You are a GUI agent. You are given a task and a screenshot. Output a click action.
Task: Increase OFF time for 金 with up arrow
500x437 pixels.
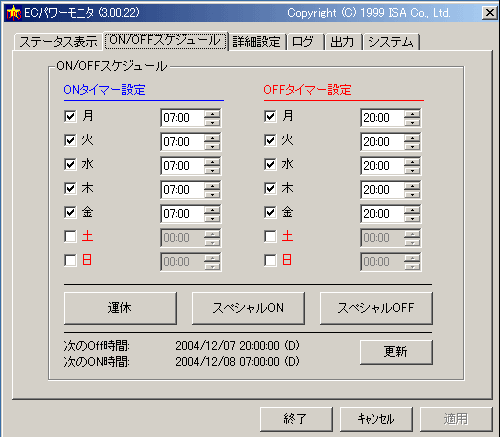(x=412, y=210)
